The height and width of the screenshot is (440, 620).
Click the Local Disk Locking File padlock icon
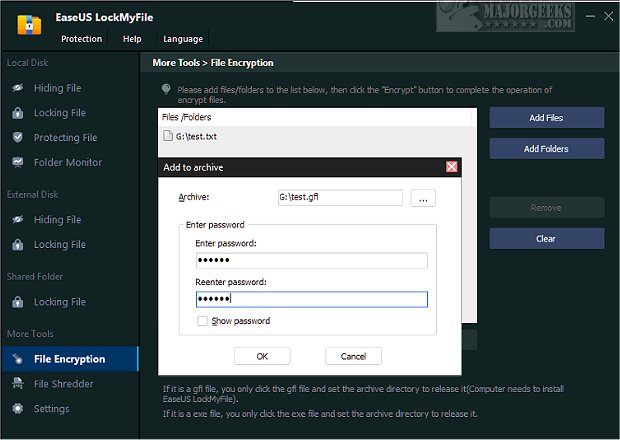[18, 113]
